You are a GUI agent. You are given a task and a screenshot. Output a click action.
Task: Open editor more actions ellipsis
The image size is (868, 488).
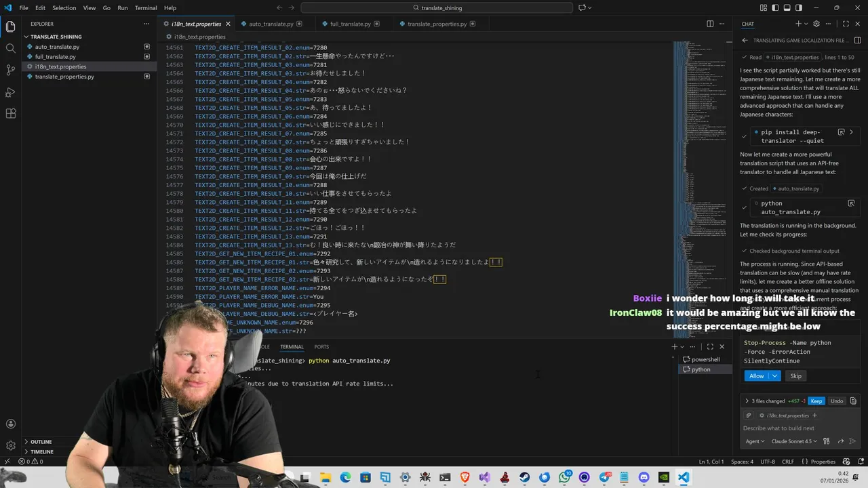pos(723,24)
